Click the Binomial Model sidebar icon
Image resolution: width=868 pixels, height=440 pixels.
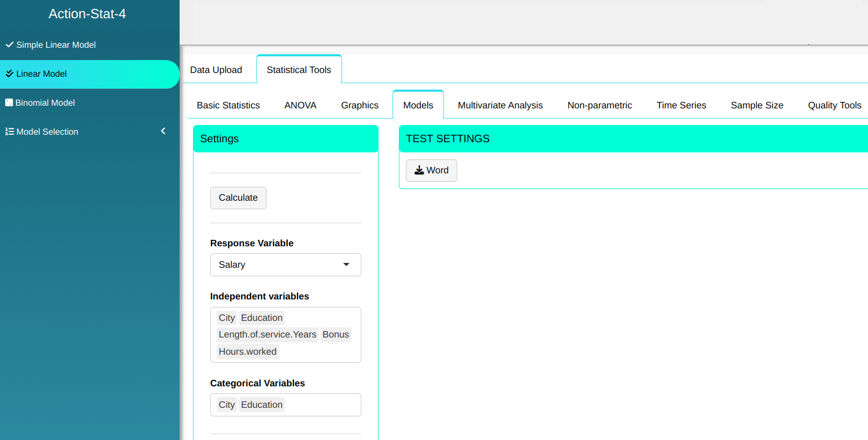[9, 102]
